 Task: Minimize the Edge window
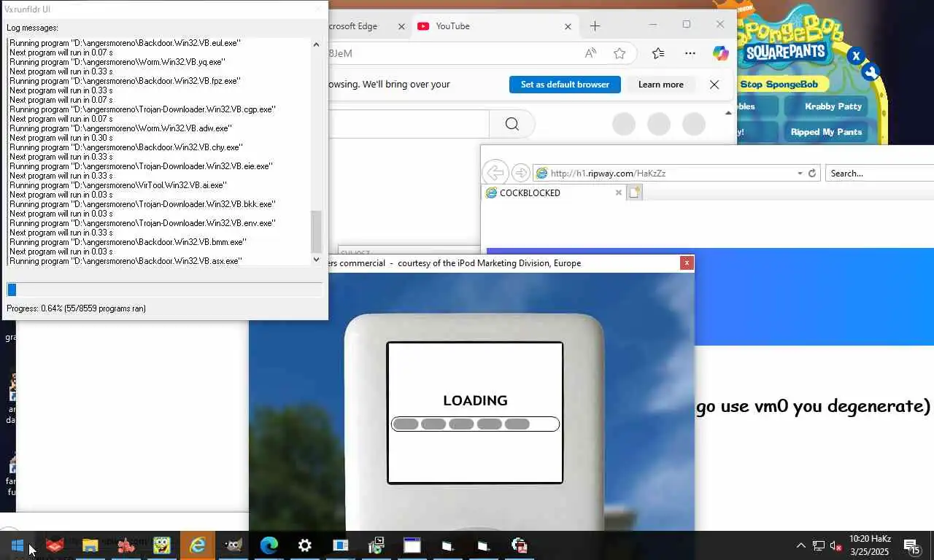pos(653,24)
